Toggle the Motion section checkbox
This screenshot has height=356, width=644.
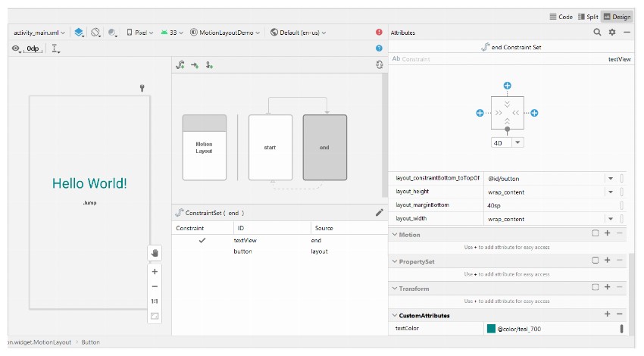point(595,233)
